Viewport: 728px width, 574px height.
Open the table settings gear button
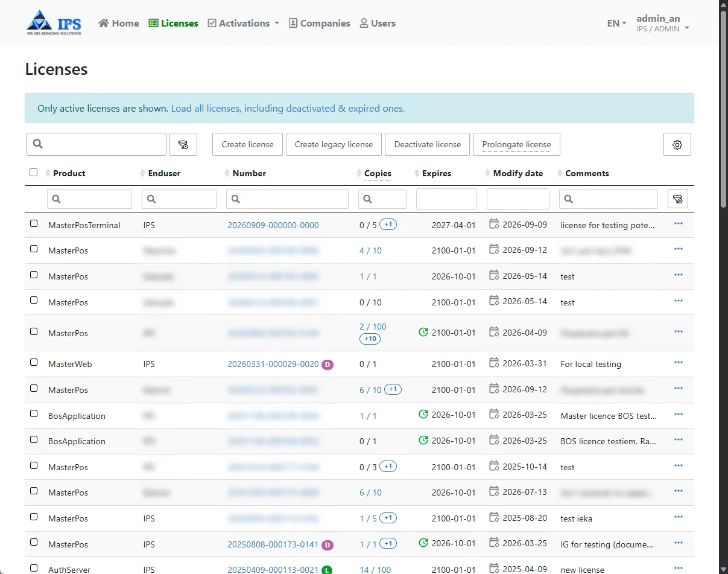point(677,145)
